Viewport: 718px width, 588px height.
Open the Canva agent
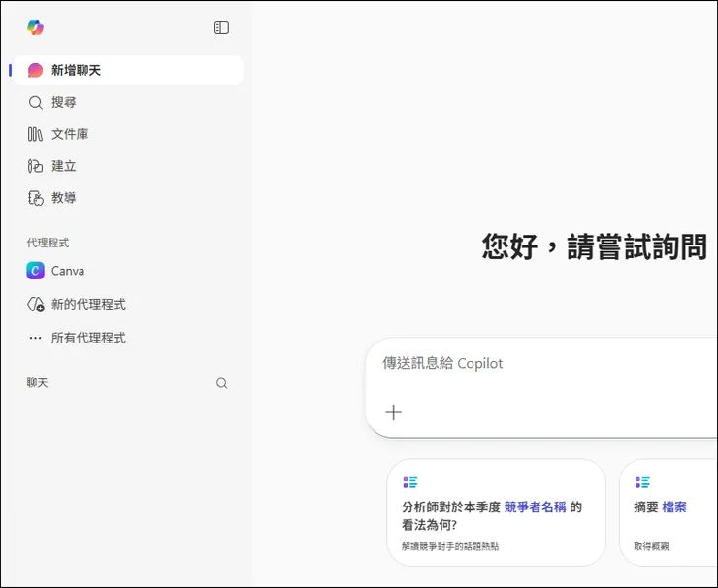pos(129,271)
